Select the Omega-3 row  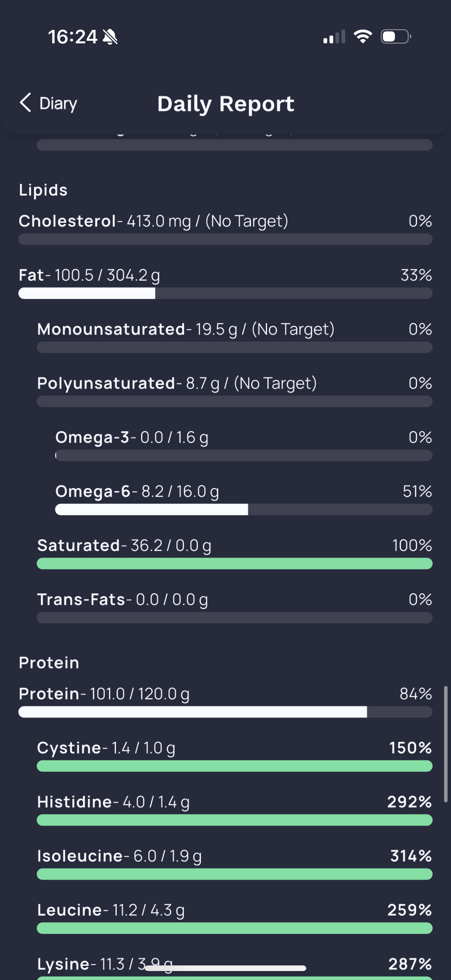tap(243, 444)
